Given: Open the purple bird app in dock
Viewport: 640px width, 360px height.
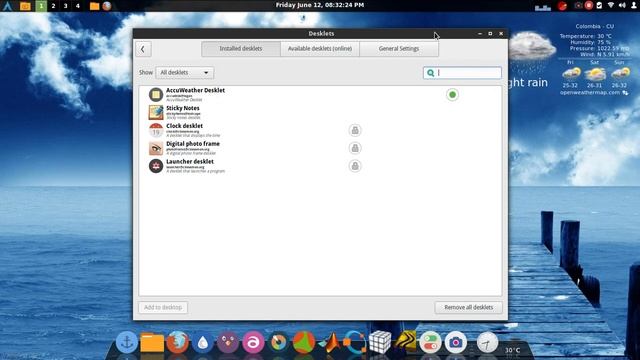Looking at the screenshot, I should pos(227,342).
